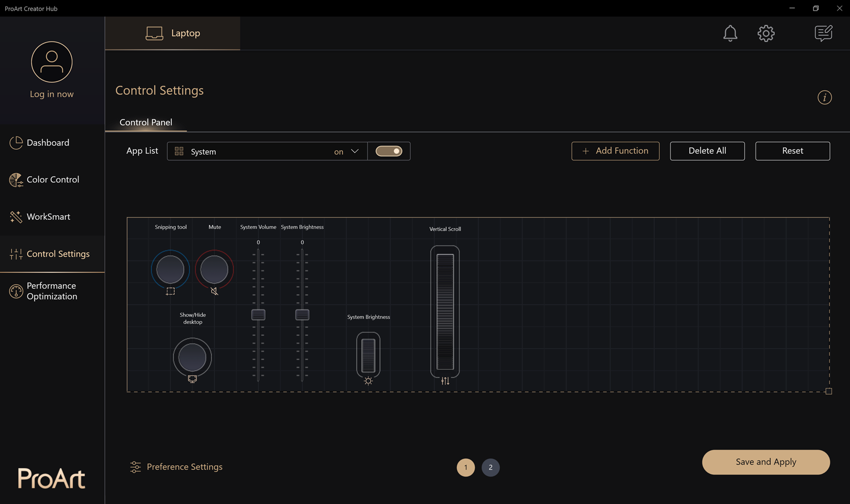
Task: Open the feedback note icon
Action: tap(823, 33)
